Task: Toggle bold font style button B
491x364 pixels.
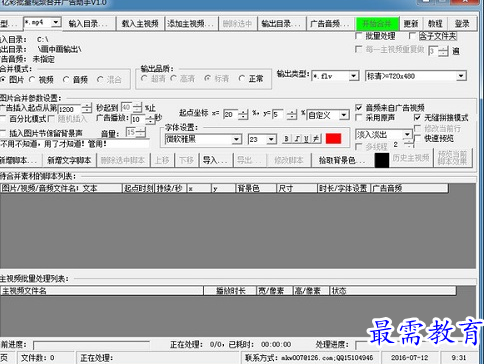Action: click(286, 139)
